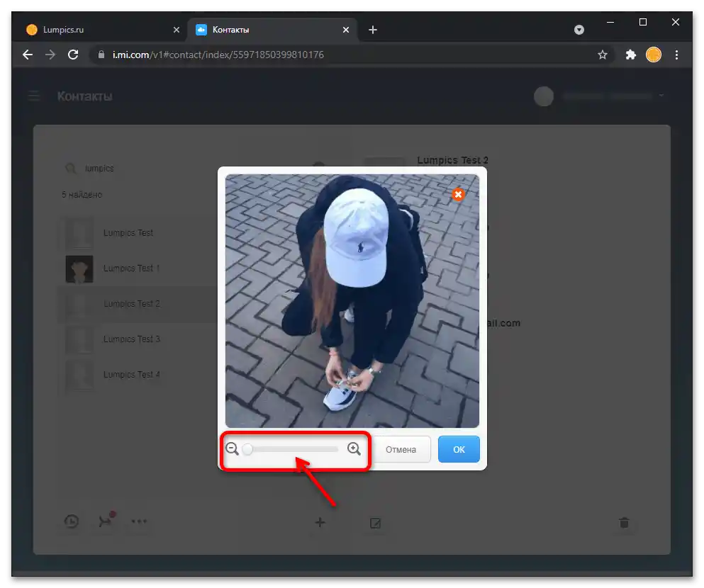Click the contact photo preview image
The image size is (704, 588).
[x=352, y=301]
